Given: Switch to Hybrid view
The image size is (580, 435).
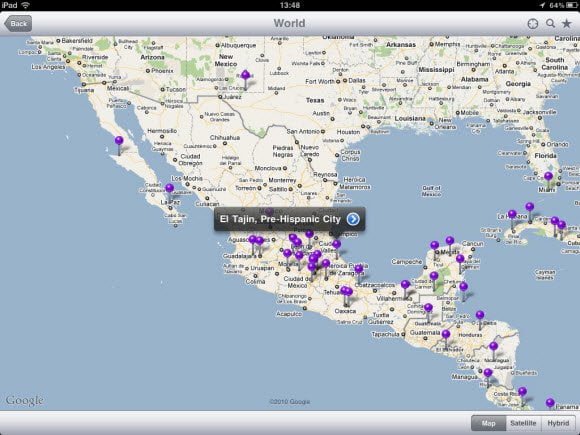Looking at the screenshot, I should pyautogui.click(x=558, y=423).
